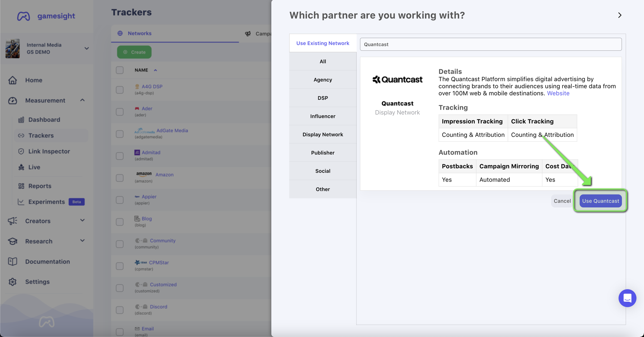
Task: Select the DSP category filter
Action: pyautogui.click(x=323, y=98)
